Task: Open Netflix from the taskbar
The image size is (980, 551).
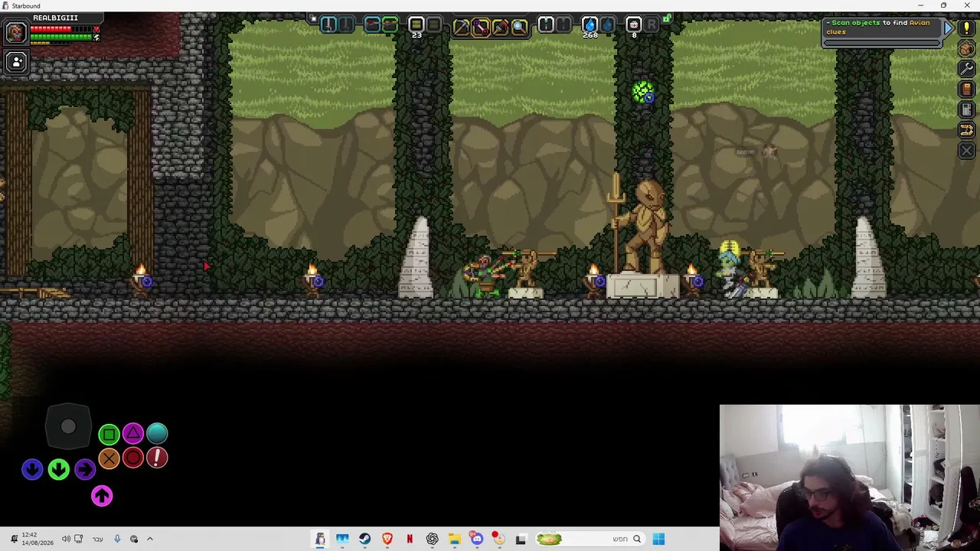Action: 410,540
